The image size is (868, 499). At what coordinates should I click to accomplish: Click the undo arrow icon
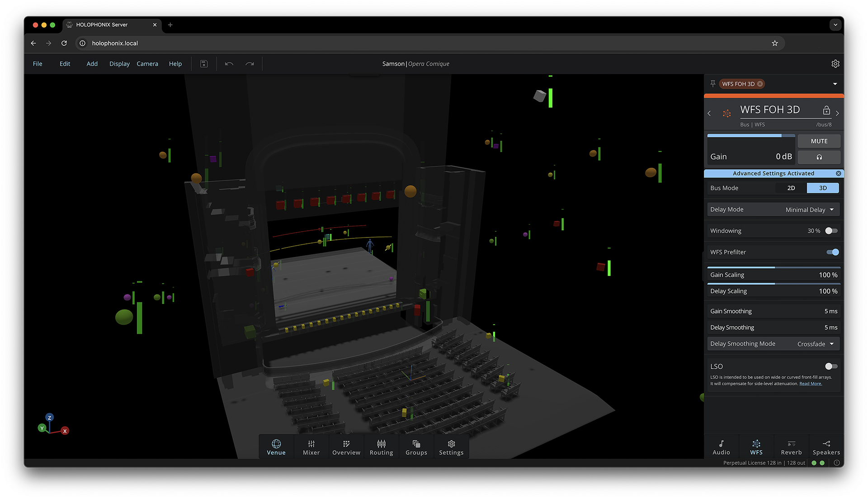pyautogui.click(x=229, y=64)
